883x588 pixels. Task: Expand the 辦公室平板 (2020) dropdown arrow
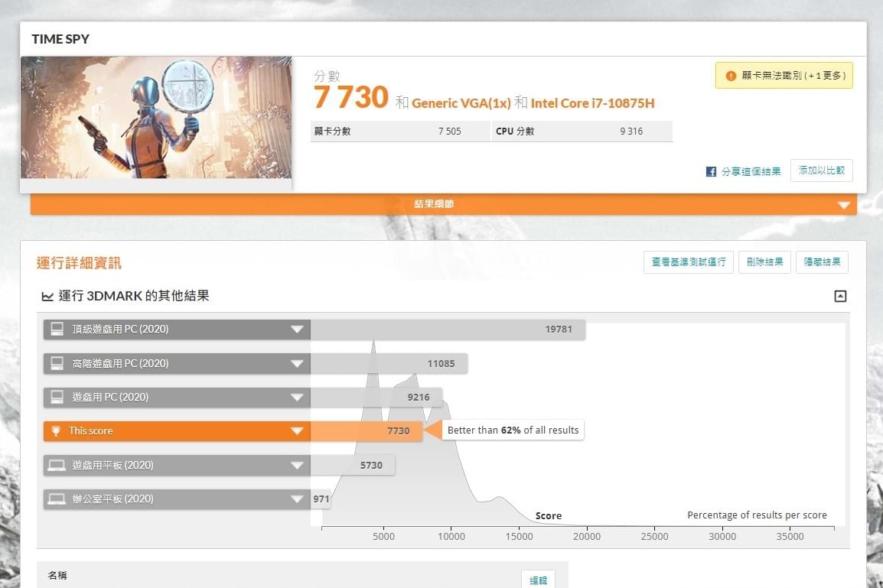click(x=298, y=499)
